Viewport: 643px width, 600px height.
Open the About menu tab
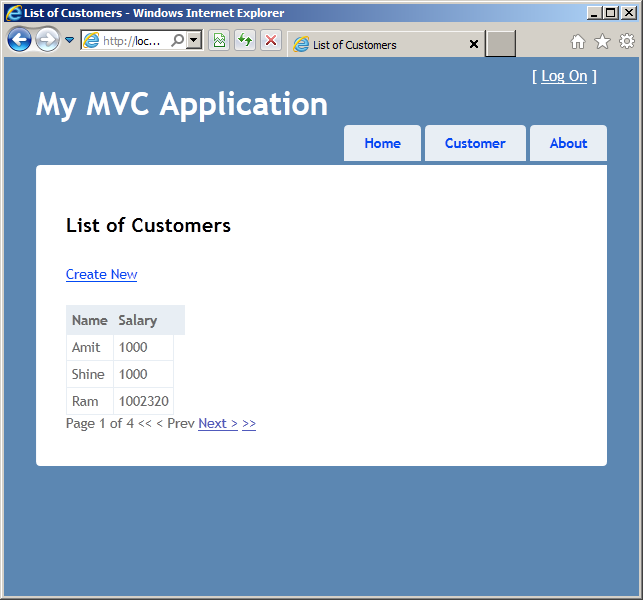tap(568, 143)
